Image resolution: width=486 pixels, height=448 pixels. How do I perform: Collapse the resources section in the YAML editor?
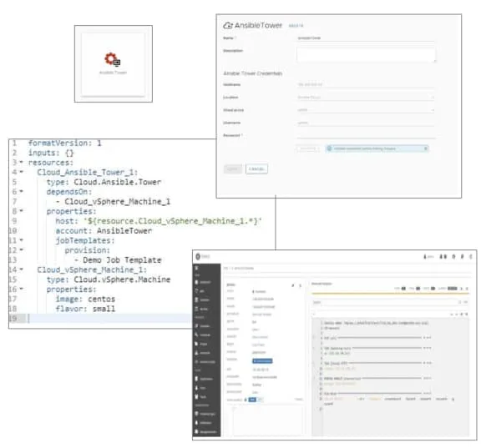coord(22,162)
